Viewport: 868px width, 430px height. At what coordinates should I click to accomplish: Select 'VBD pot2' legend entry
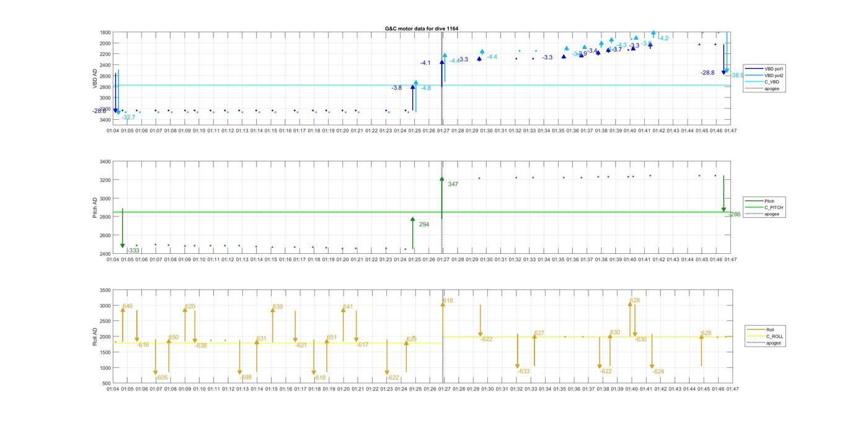coord(773,75)
